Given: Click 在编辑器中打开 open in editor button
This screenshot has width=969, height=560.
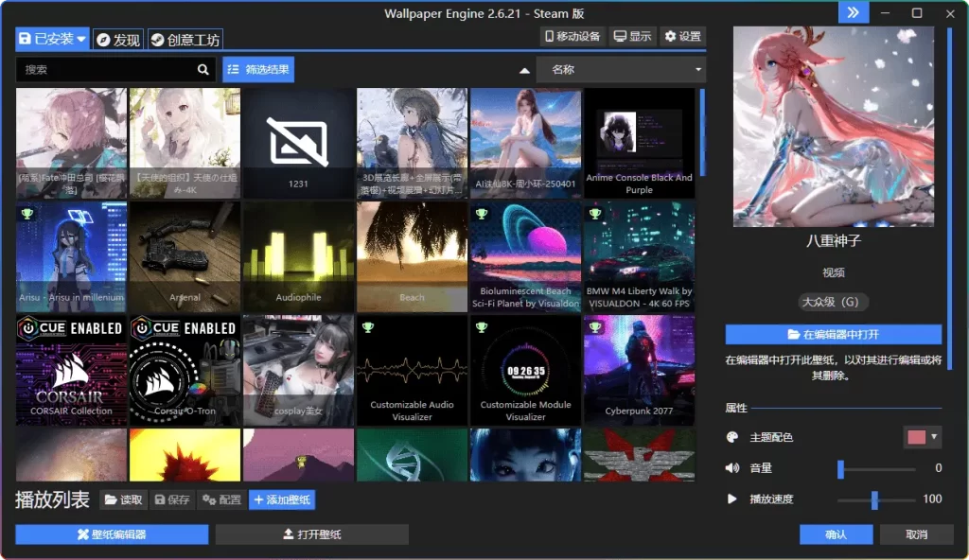Looking at the screenshot, I should [x=834, y=335].
